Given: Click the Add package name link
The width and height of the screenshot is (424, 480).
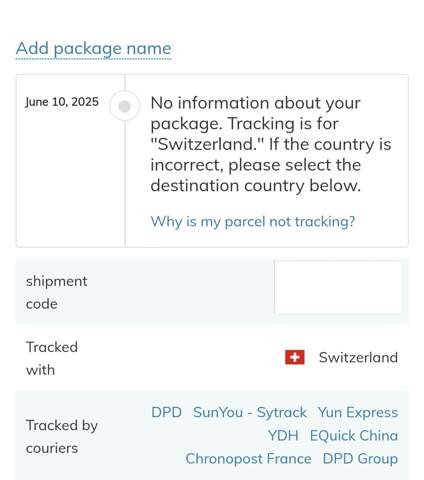Looking at the screenshot, I should [x=93, y=49].
